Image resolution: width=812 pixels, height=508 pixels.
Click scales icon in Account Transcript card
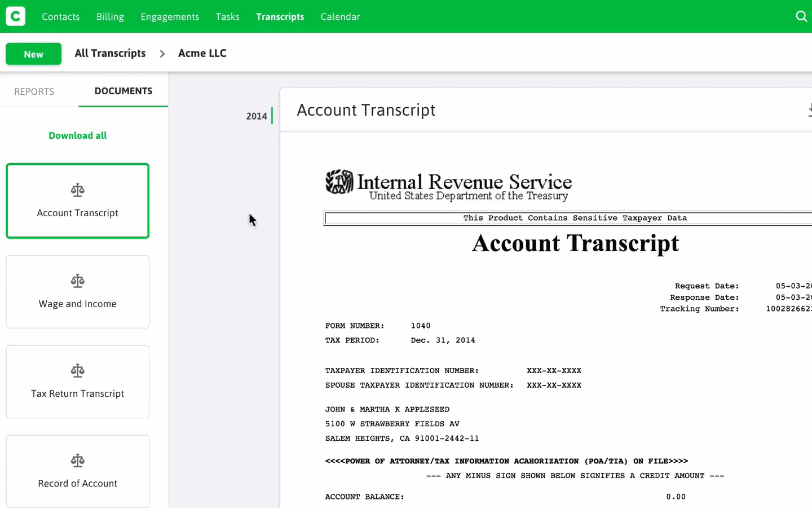tap(78, 190)
